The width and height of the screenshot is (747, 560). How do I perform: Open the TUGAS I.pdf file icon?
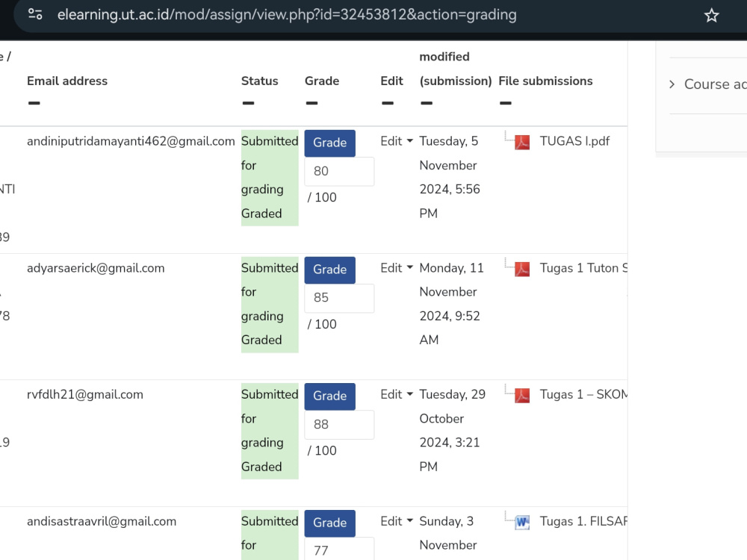pos(522,143)
